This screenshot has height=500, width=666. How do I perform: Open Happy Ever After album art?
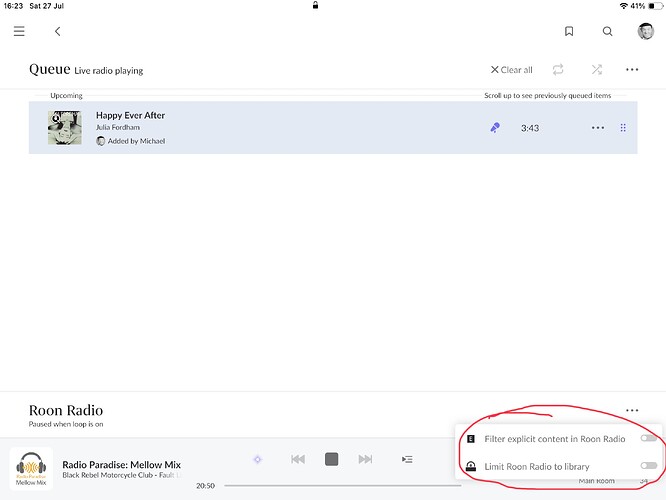[x=65, y=127]
